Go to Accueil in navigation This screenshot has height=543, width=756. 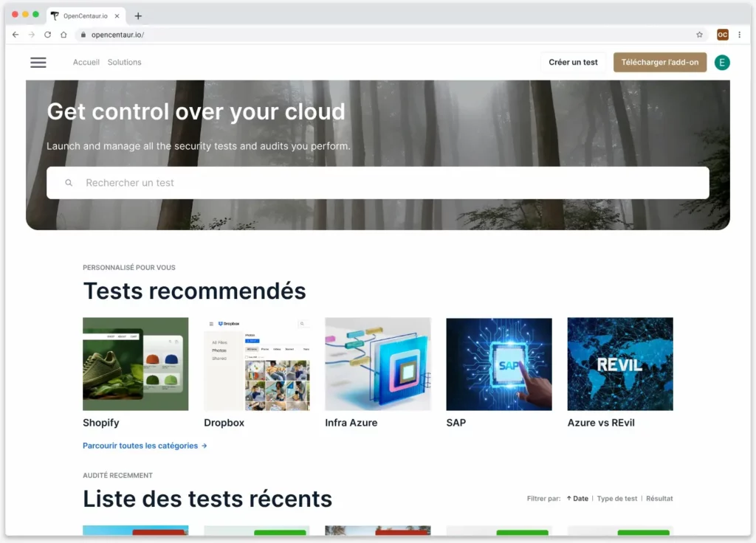click(x=86, y=62)
